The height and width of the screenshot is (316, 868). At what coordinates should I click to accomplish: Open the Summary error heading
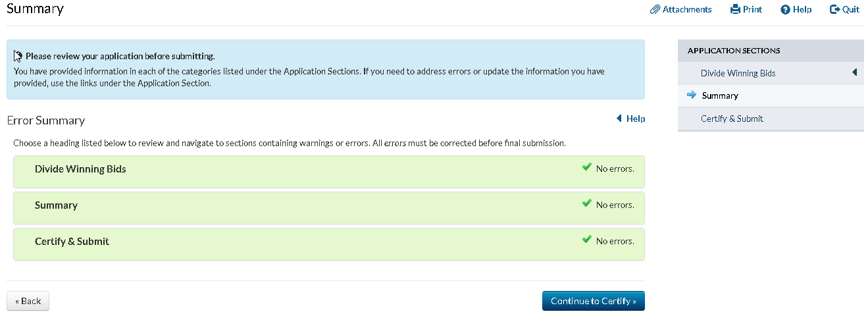click(56, 205)
